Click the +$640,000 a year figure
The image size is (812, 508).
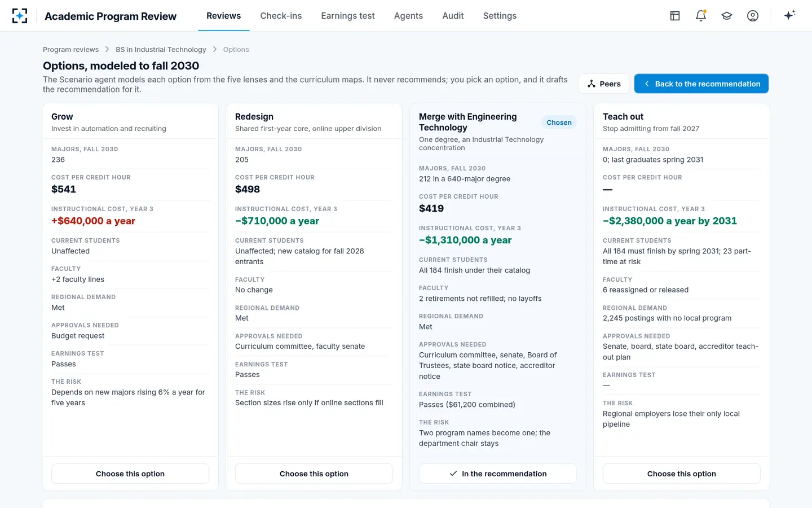[93, 221]
